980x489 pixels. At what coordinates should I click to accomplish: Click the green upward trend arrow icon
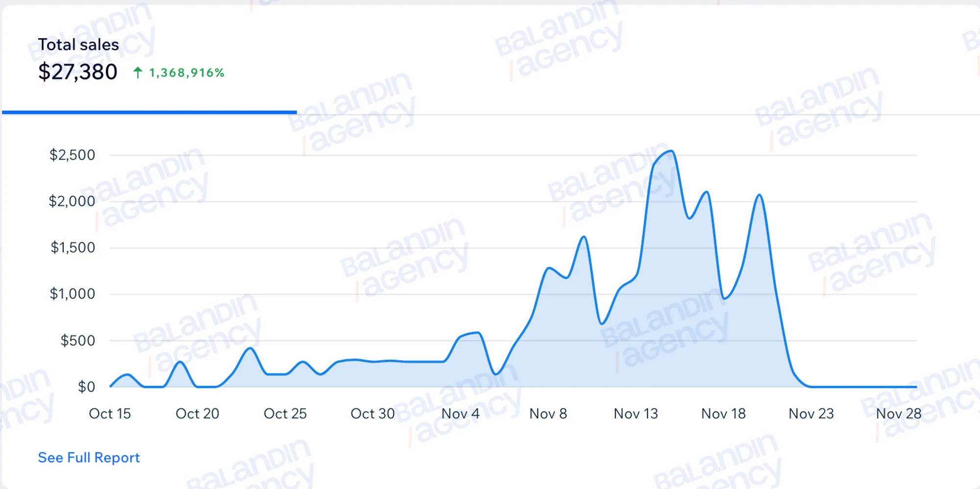[138, 73]
